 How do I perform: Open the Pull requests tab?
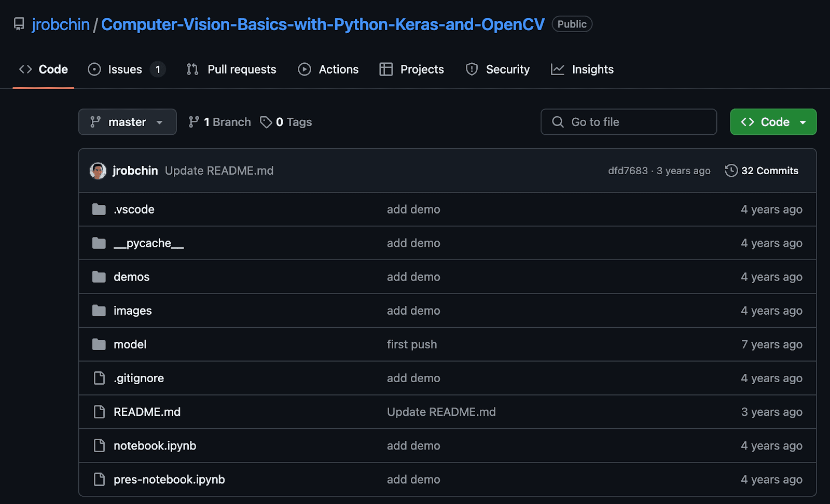coord(231,69)
